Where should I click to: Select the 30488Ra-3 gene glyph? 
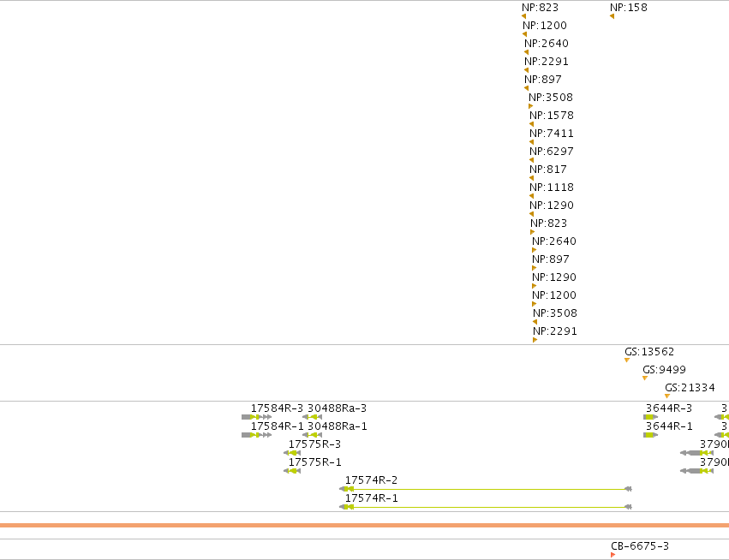click(312, 417)
